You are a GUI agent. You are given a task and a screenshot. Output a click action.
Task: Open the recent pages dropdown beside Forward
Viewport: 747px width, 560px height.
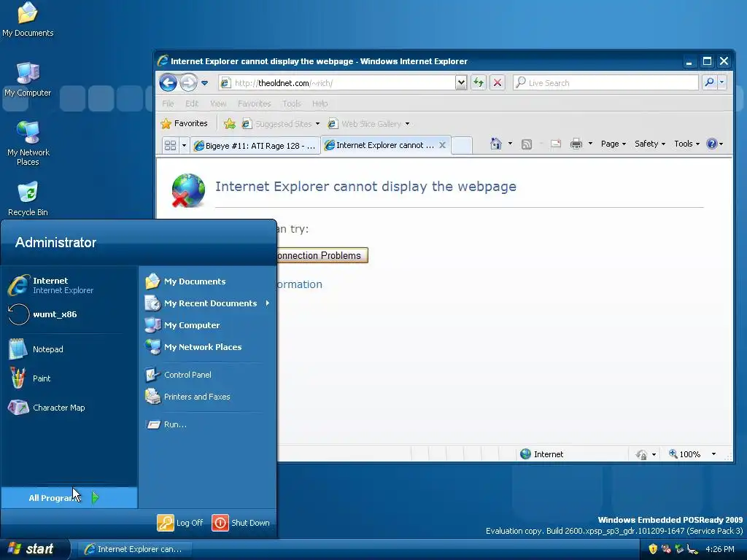click(205, 83)
